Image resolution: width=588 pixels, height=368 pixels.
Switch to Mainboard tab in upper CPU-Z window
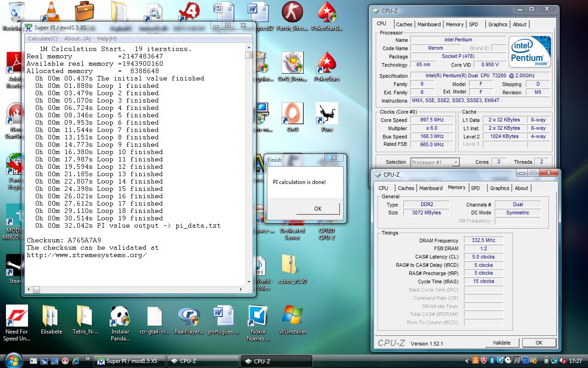(x=429, y=24)
